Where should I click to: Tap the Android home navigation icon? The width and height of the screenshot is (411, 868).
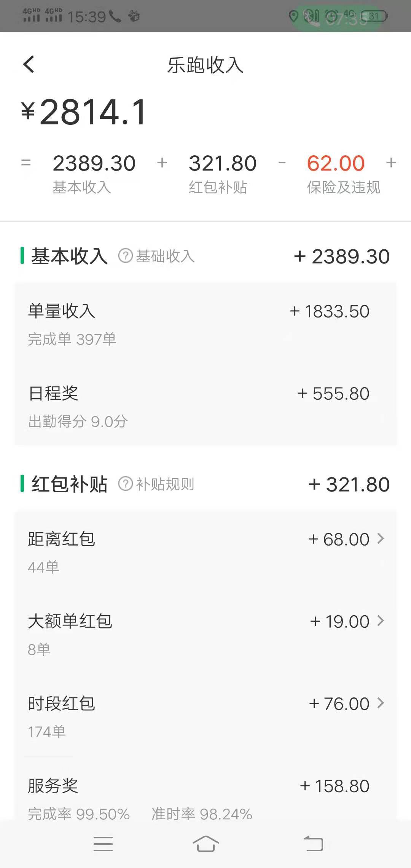point(205,844)
